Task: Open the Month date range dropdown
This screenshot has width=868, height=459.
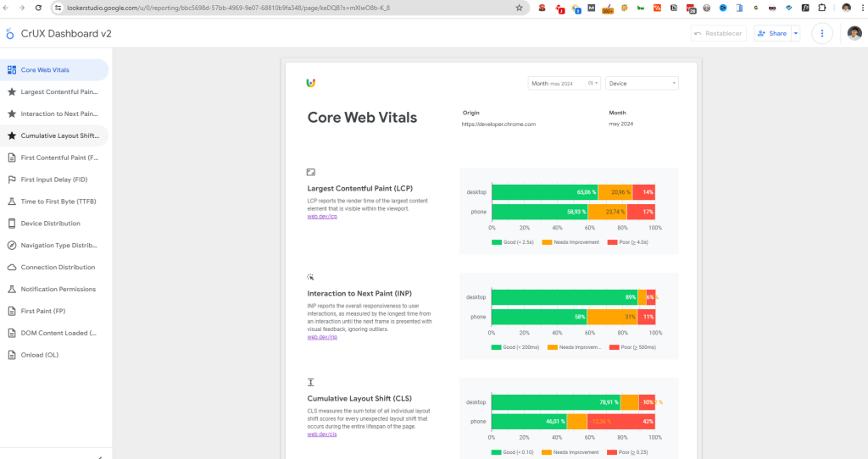Action: (x=565, y=83)
